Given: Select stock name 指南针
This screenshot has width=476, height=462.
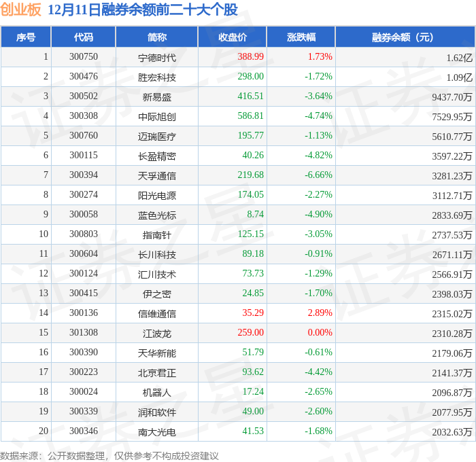Looking at the screenshot, I should coord(157,235).
